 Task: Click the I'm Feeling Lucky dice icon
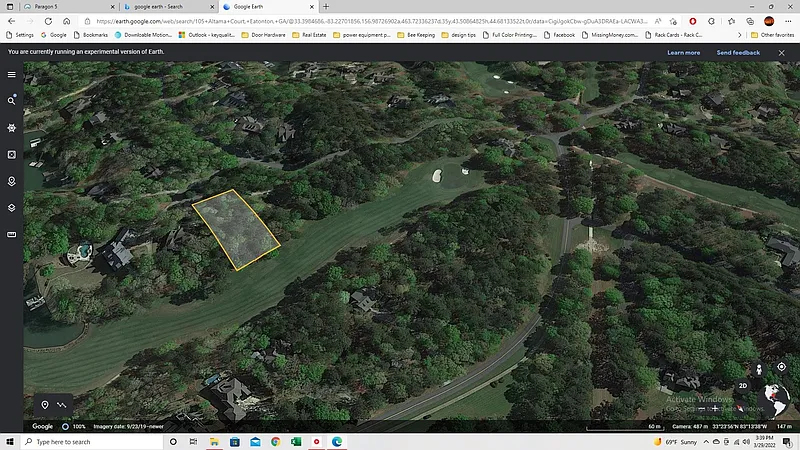pos(12,155)
